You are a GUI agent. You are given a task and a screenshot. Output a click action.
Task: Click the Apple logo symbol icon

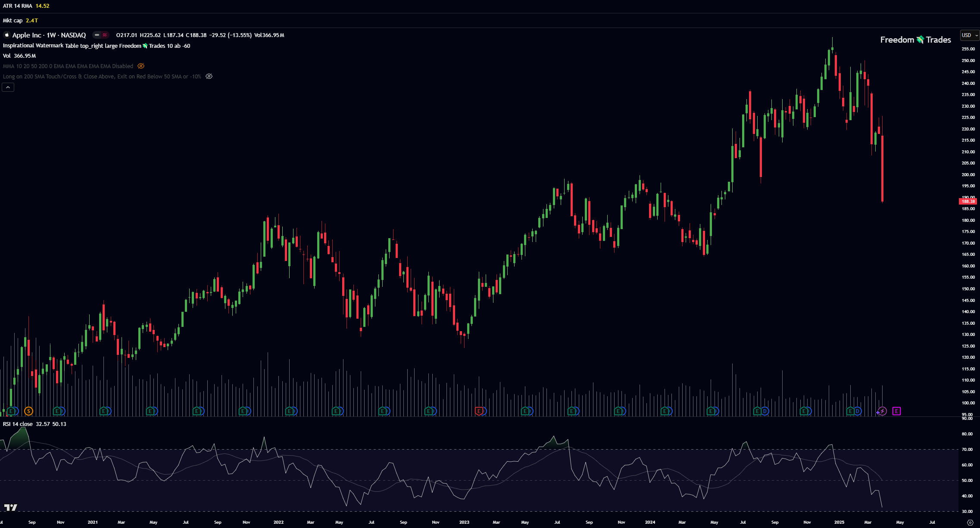6,35
